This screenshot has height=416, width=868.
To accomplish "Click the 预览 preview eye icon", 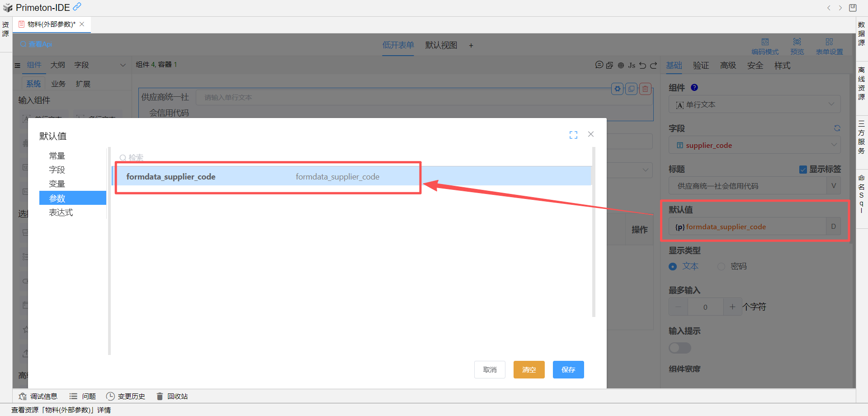I will pos(797,42).
